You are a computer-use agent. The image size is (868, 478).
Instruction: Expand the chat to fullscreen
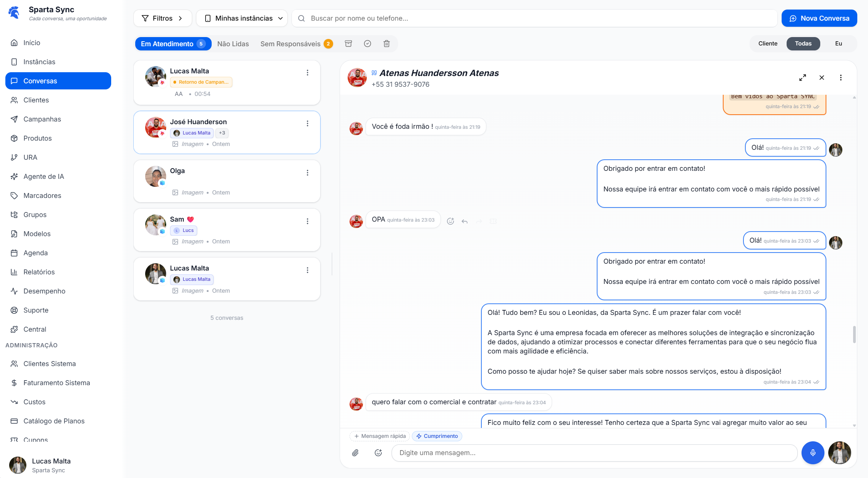802,78
